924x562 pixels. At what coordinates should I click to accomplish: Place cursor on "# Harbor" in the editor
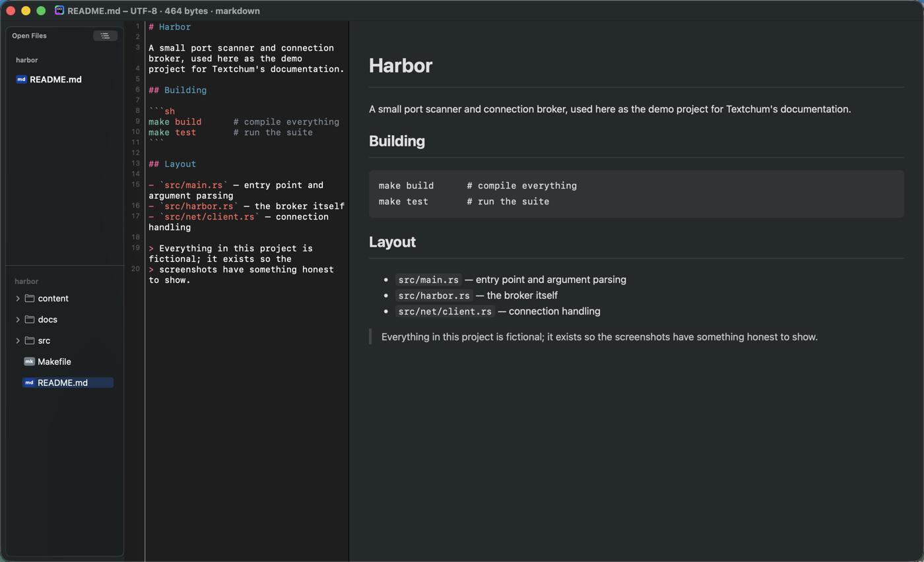[170, 27]
